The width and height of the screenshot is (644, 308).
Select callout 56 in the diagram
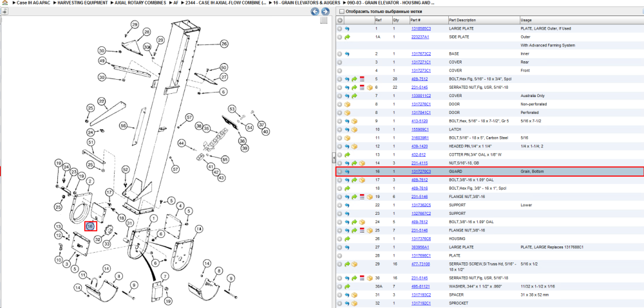click(123, 125)
